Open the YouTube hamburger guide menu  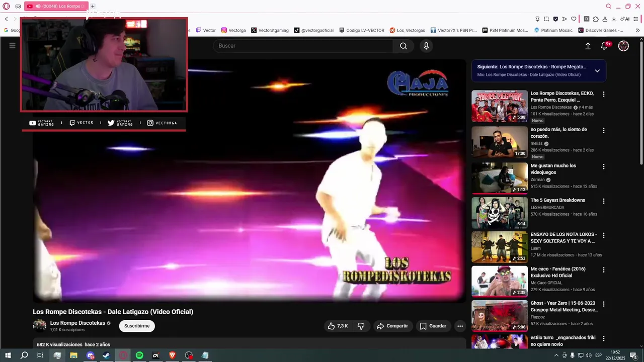coord(13,46)
